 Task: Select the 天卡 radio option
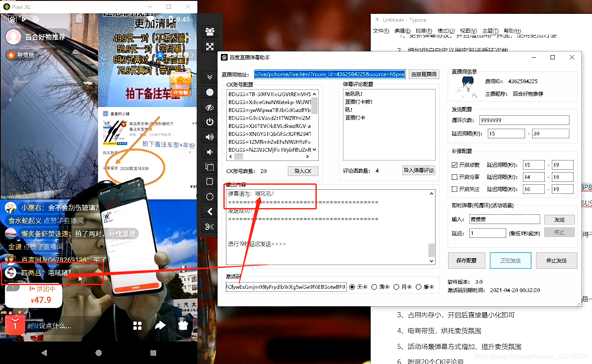pyautogui.click(x=352, y=287)
